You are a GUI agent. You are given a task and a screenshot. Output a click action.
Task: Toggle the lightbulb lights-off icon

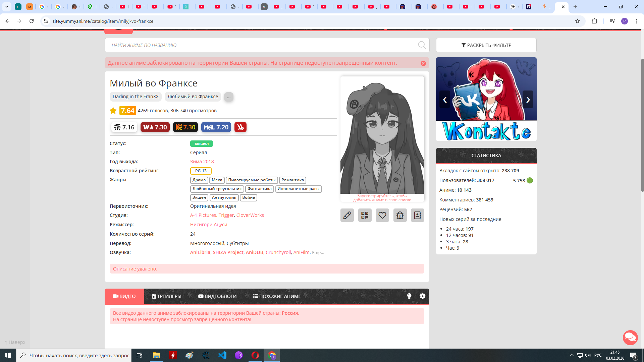(409, 296)
